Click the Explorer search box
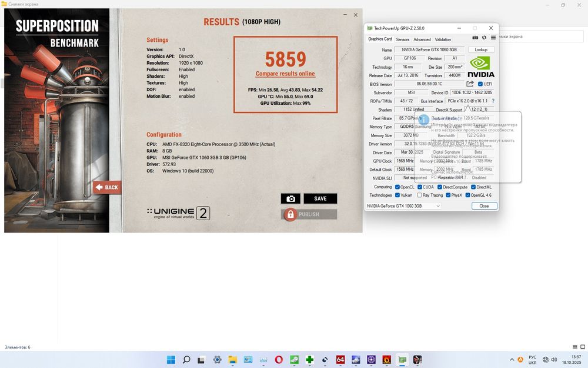The image size is (588, 368). tap(541, 37)
